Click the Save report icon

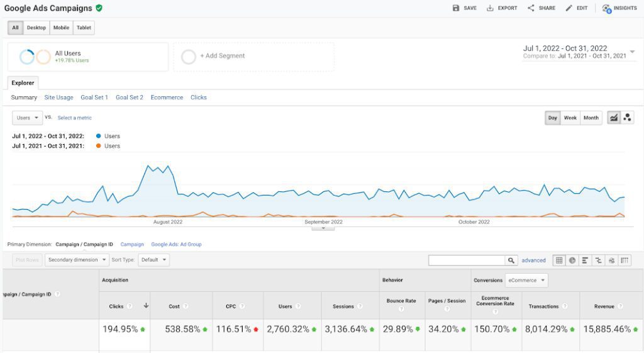pyautogui.click(x=456, y=8)
